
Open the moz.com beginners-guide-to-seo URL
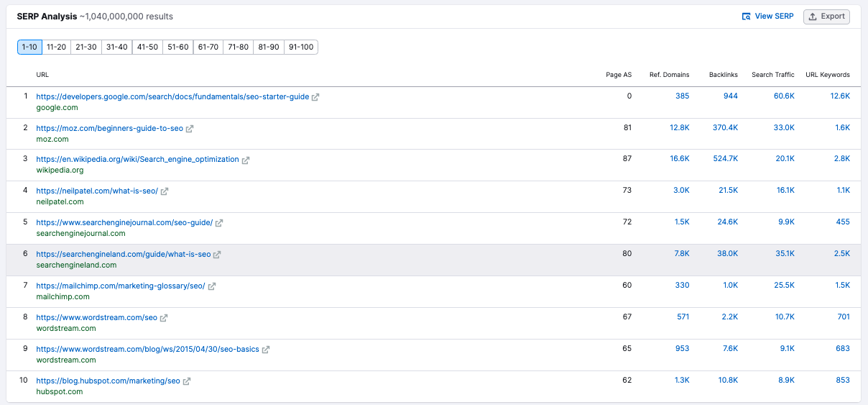(x=110, y=128)
